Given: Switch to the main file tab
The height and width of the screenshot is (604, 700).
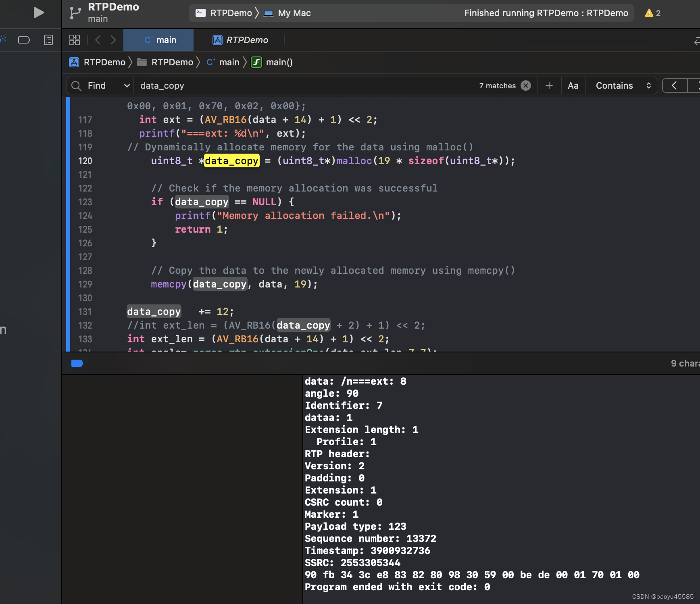Looking at the screenshot, I should (x=158, y=40).
